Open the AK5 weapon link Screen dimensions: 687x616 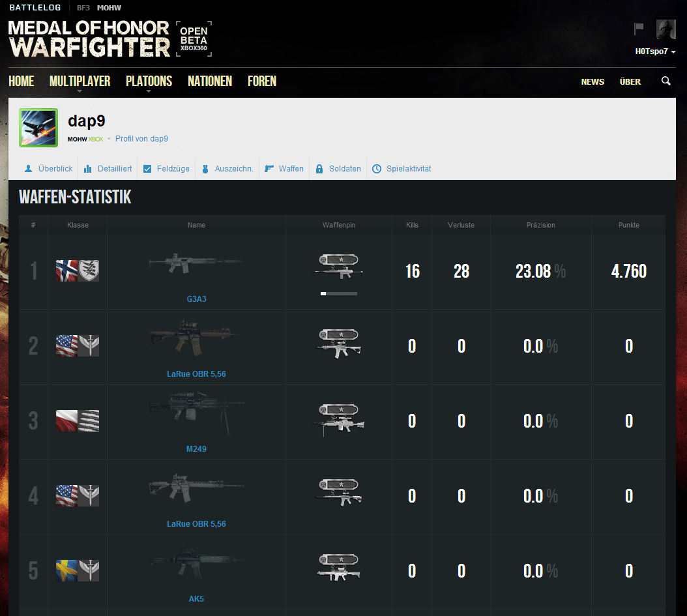pyautogui.click(x=196, y=599)
